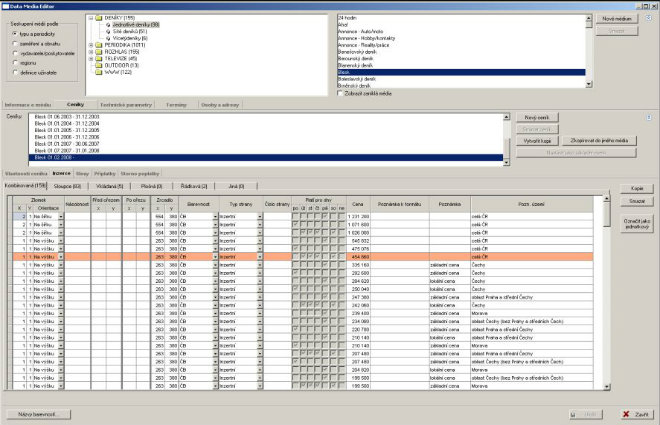Collapse the DENÍKY tree node
Screen dimensions: 660x425
[x=90, y=18]
